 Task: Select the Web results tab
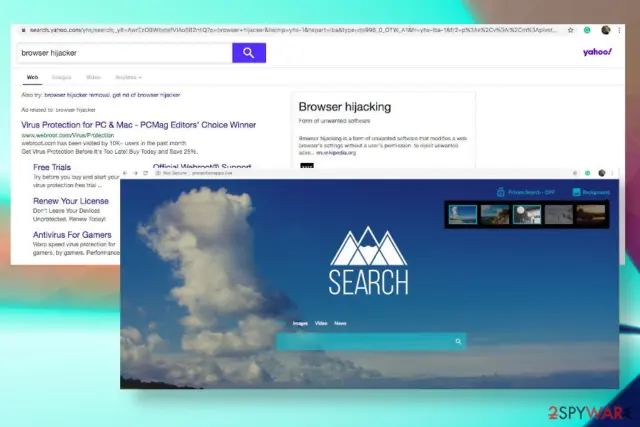coord(32,77)
